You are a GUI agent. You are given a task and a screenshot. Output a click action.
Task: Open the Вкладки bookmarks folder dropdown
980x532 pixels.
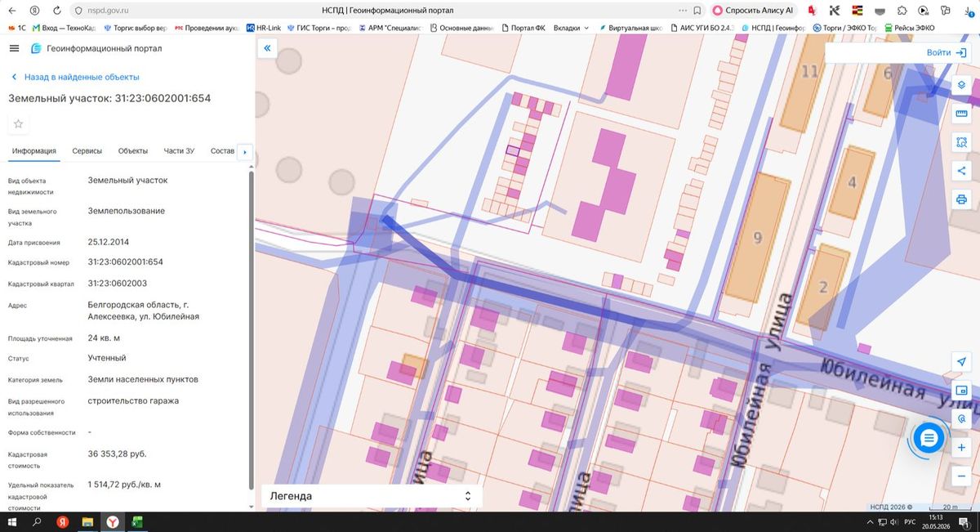click(x=571, y=28)
